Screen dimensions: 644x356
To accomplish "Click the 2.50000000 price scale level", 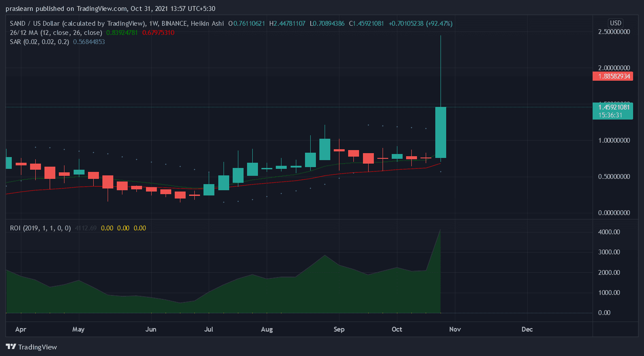I will tap(614, 32).
